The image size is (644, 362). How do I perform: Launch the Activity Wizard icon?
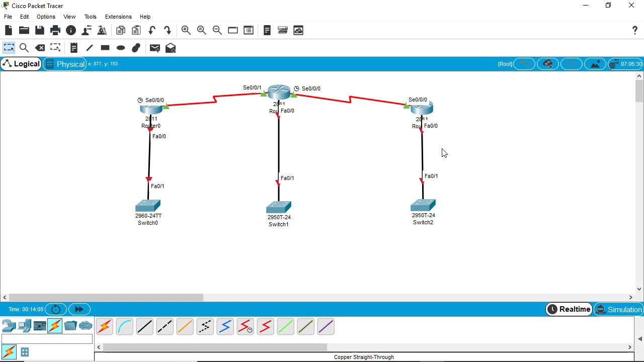[102, 31]
